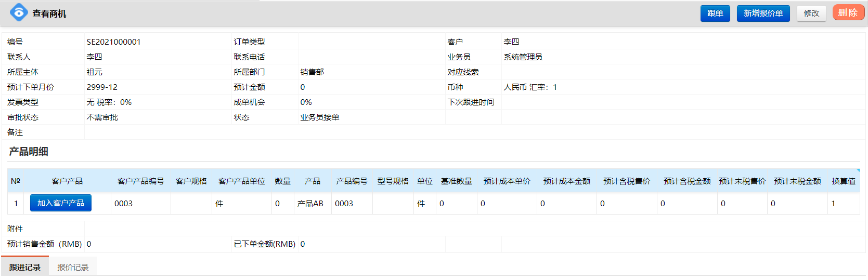The image size is (868, 280).
Task: Click the 联系人 value 李四
Action: pyautogui.click(x=94, y=57)
